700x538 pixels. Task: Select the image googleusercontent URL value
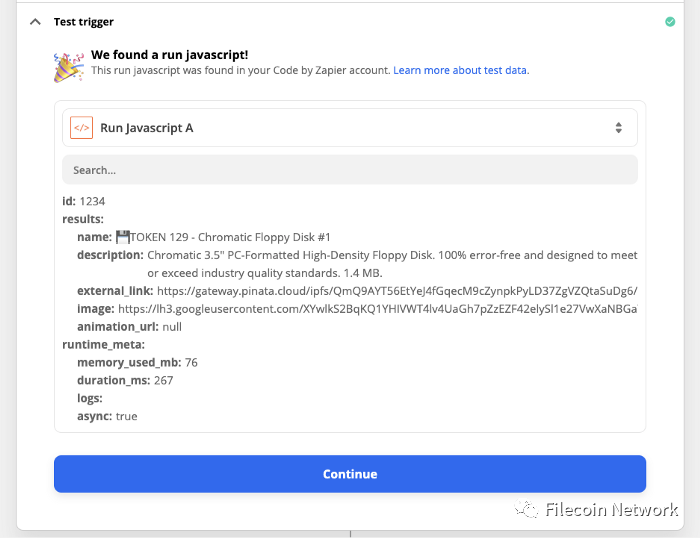coord(378,309)
